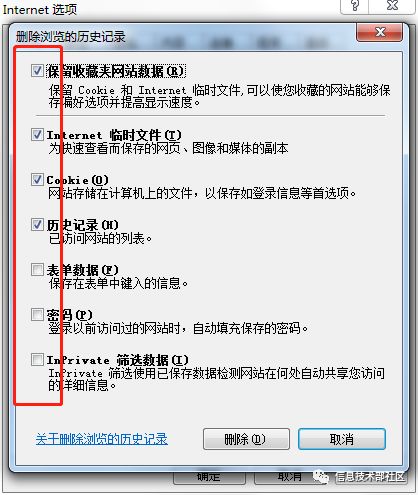Click the 密码(P) label text

coord(69,315)
